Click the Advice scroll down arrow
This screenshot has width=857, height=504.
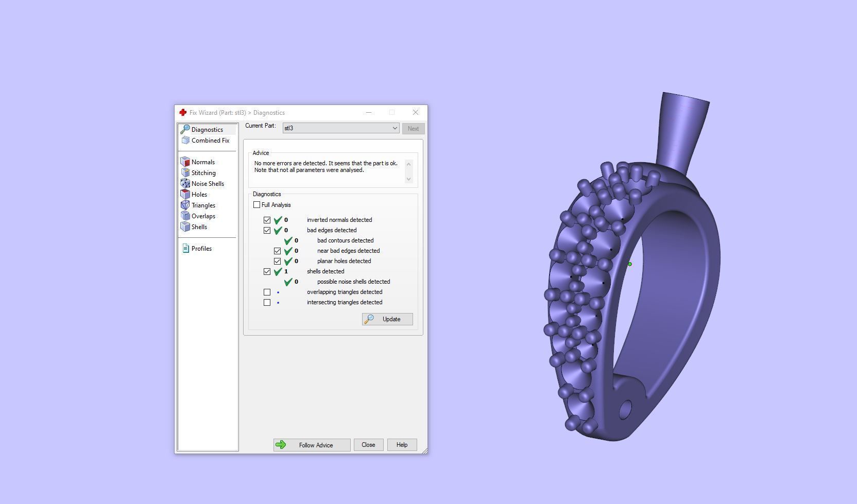pos(409,179)
